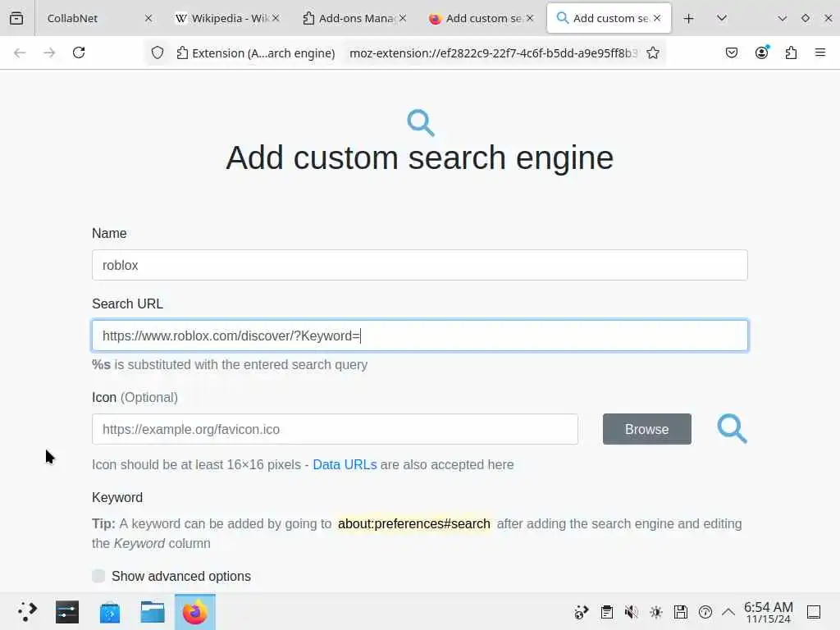
Task: Open the Firefox View icon in tab bar
Action: point(16,18)
